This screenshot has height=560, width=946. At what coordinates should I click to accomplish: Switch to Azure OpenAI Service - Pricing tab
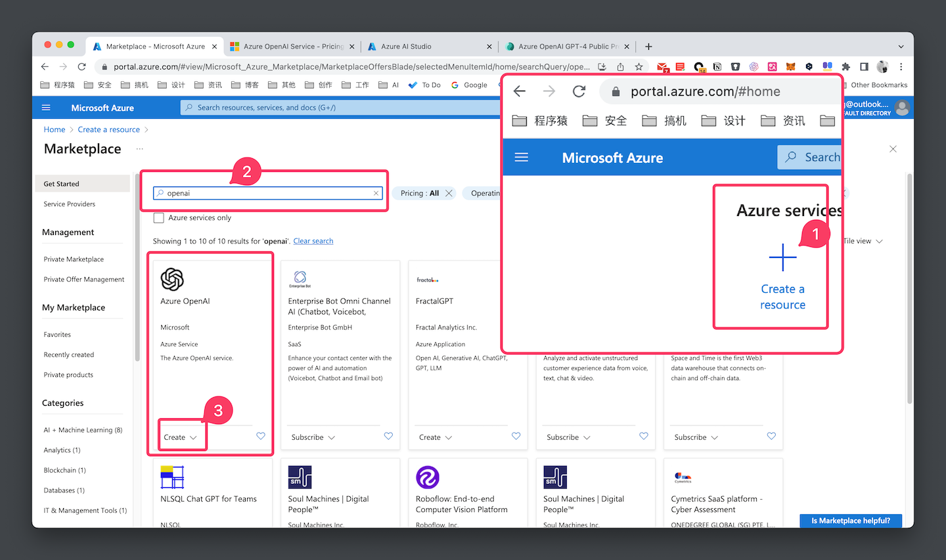tap(293, 47)
